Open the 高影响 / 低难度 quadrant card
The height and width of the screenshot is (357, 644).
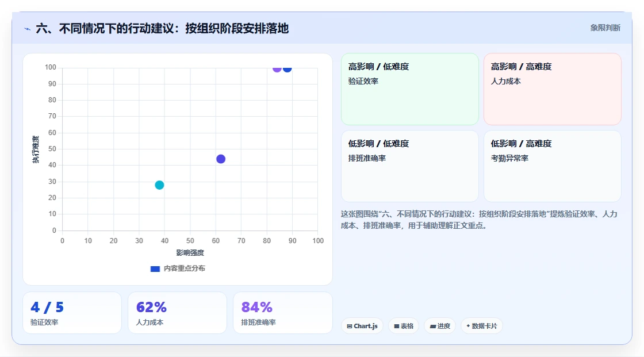pyautogui.click(x=410, y=89)
